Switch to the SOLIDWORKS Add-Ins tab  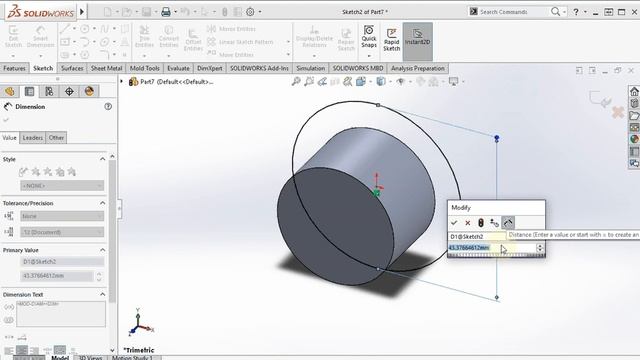(259, 68)
